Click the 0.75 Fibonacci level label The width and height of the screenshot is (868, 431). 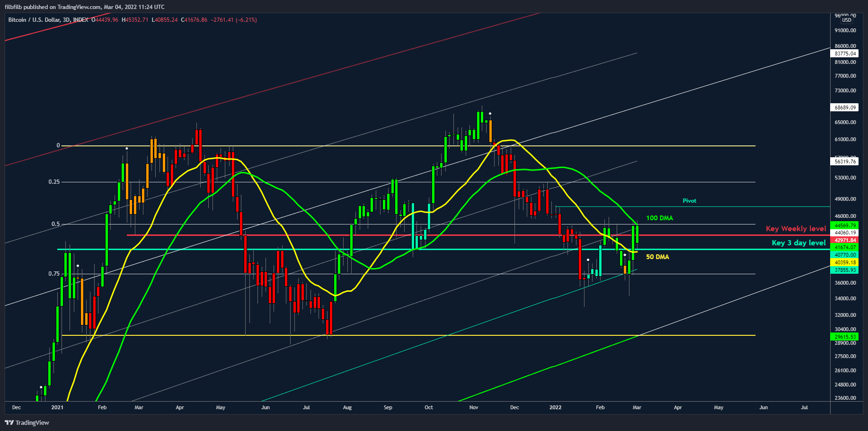54,274
